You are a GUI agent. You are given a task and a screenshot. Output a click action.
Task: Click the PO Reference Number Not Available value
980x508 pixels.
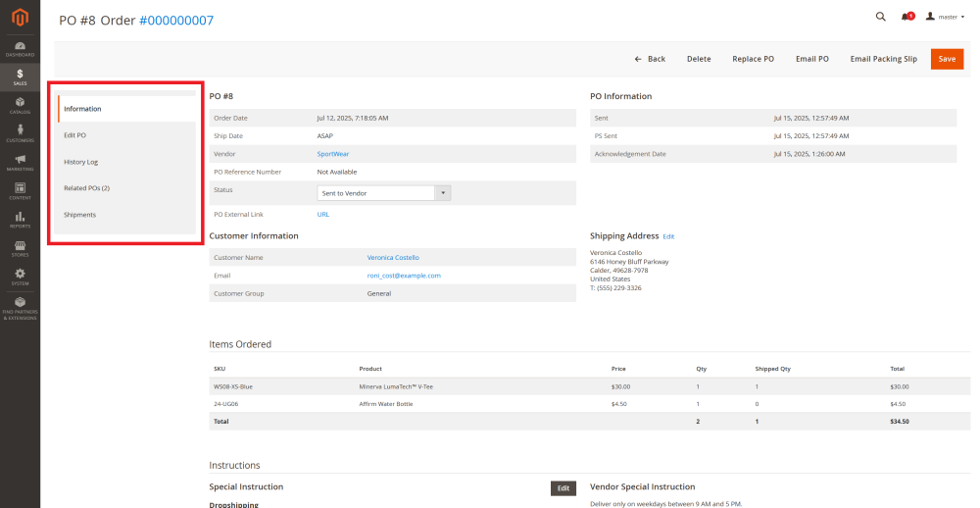coord(337,172)
